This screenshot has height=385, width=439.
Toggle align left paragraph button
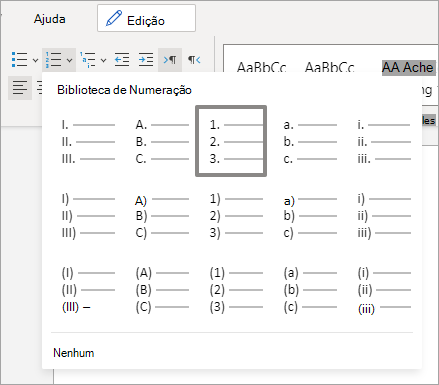click(x=20, y=88)
